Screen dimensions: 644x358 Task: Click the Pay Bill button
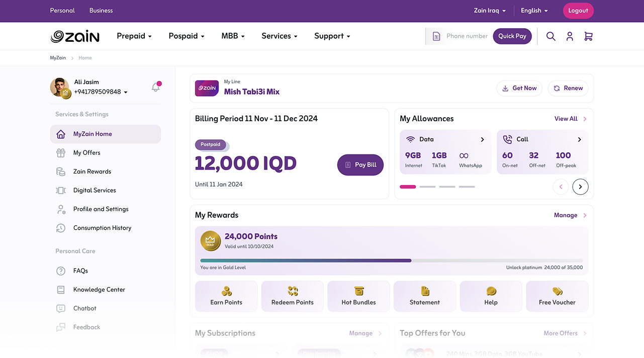[360, 165]
